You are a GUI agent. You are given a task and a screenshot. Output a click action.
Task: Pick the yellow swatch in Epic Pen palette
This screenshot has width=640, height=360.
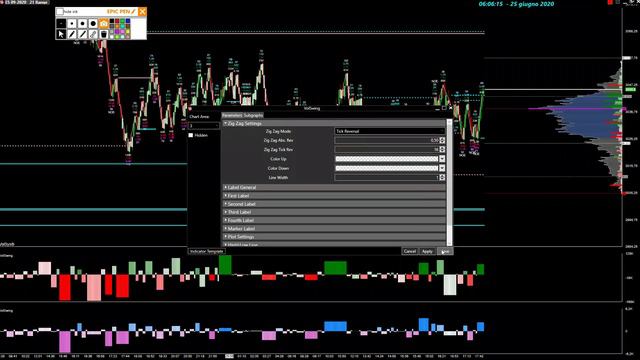128,31
